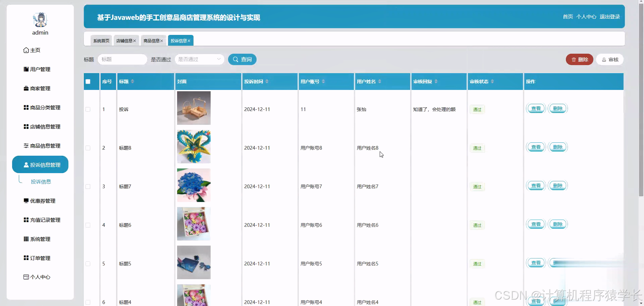Open 订单管理 using its sidebar icon
Image resolution: width=644 pixels, height=306 pixels.
26,258
